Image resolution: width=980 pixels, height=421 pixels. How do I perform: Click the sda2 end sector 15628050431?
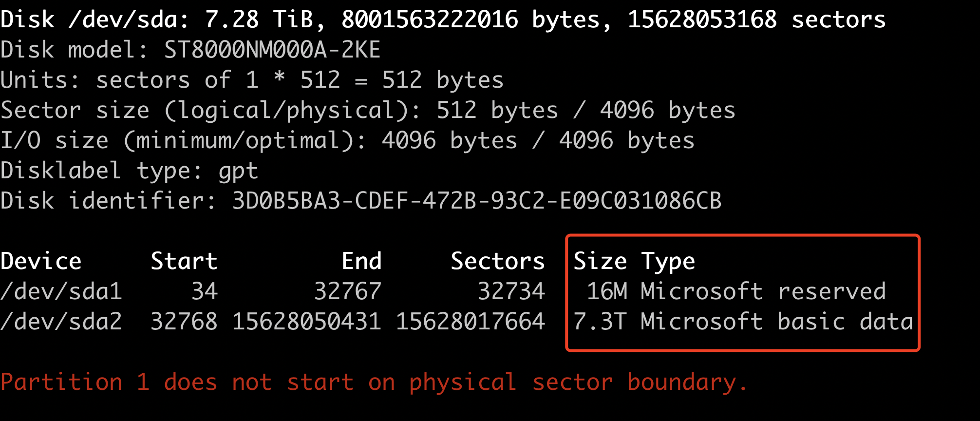[x=306, y=322]
